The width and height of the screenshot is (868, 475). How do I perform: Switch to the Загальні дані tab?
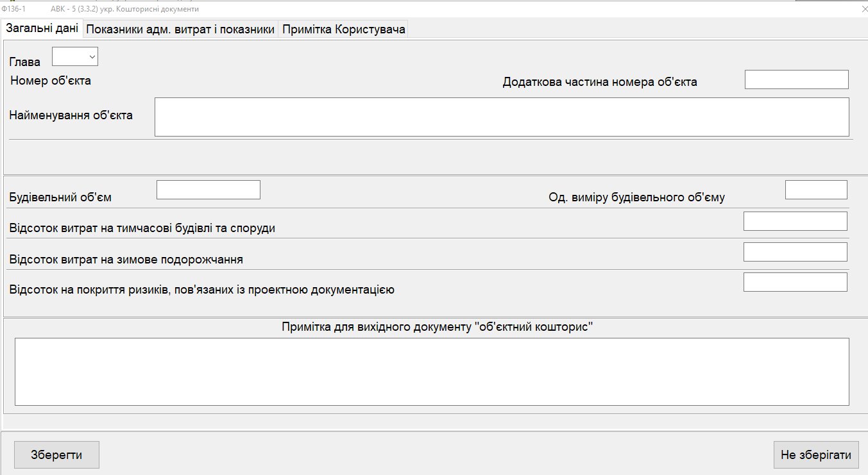pyautogui.click(x=42, y=29)
